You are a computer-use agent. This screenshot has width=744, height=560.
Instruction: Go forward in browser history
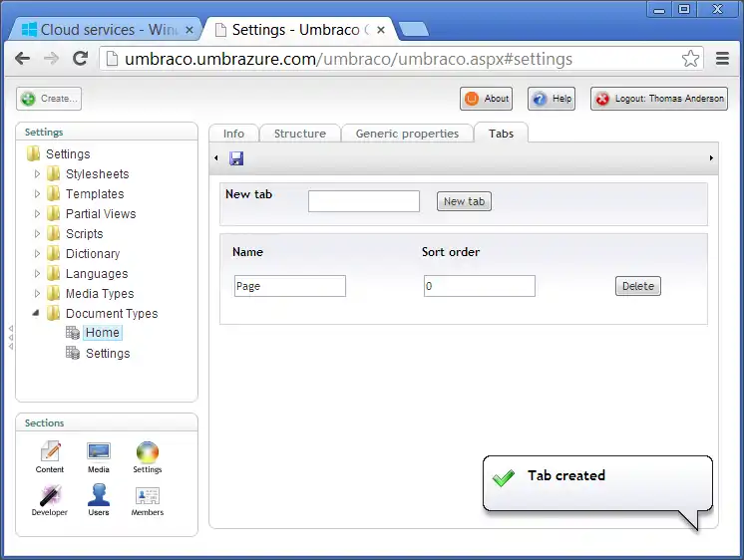[x=51, y=59]
